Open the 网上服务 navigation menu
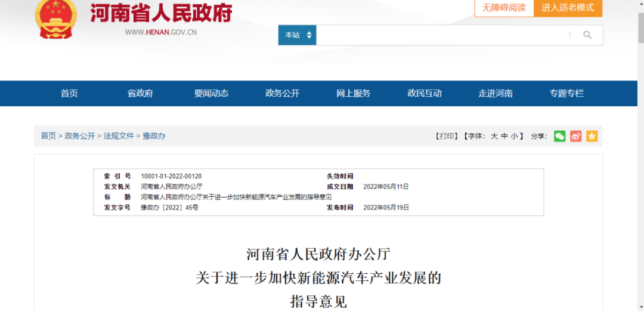Image resolution: width=644 pixels, height=327 pixels. coord(353,93)
